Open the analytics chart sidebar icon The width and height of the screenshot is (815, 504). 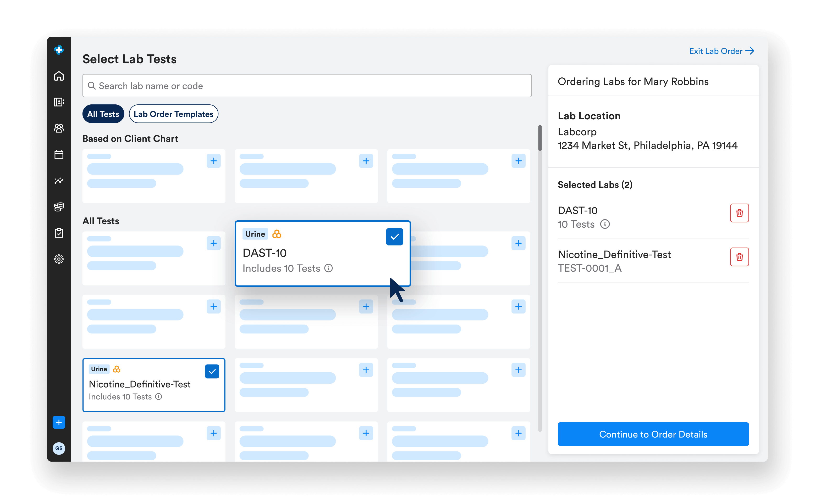click(59, 180)
